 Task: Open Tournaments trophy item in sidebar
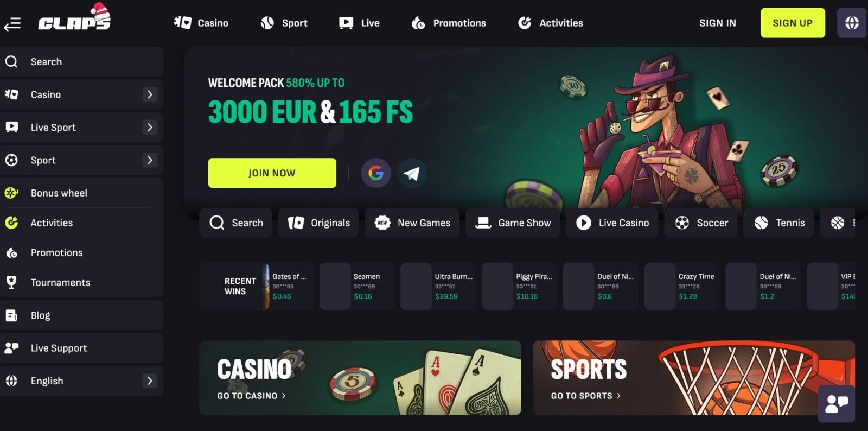point(81,282)
